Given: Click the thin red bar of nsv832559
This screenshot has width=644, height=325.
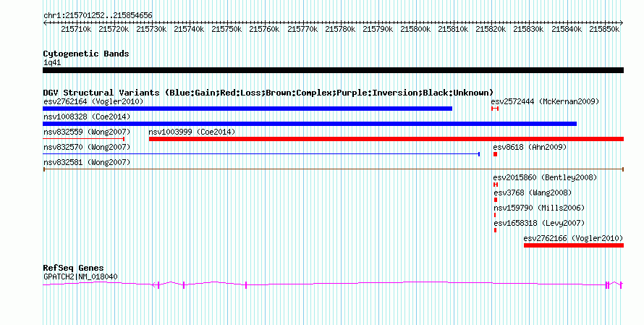Looking at the screenshot, I should pos(83,139).
